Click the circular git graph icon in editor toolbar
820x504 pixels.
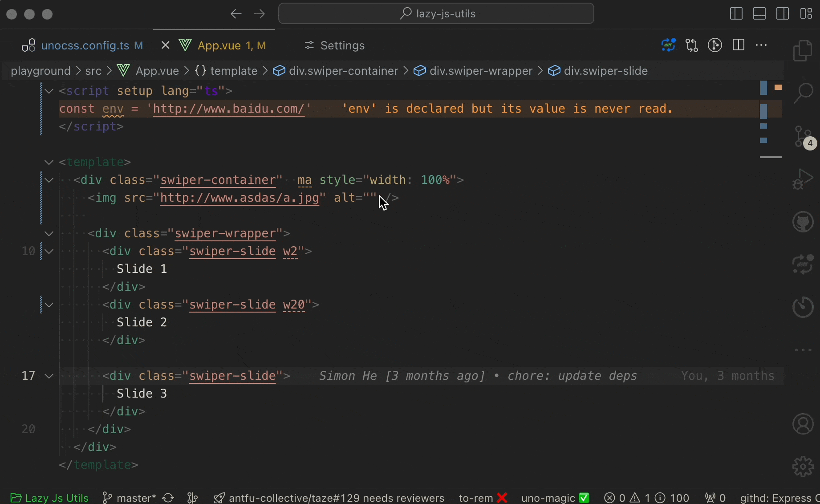(x=715, y=45)
